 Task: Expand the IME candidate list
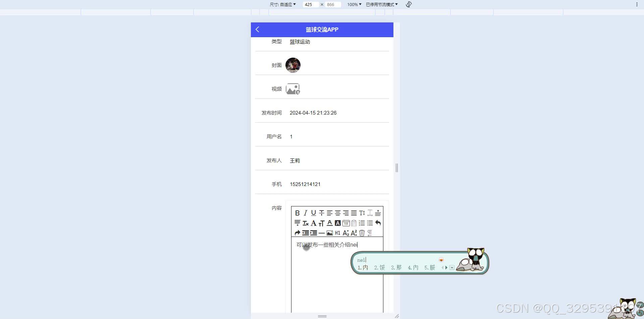tap(452, 267)
